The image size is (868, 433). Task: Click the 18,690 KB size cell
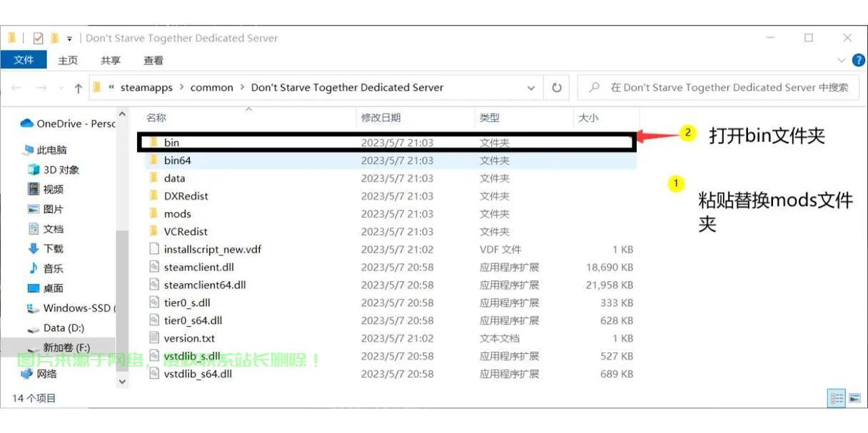(x=610, y=267)
